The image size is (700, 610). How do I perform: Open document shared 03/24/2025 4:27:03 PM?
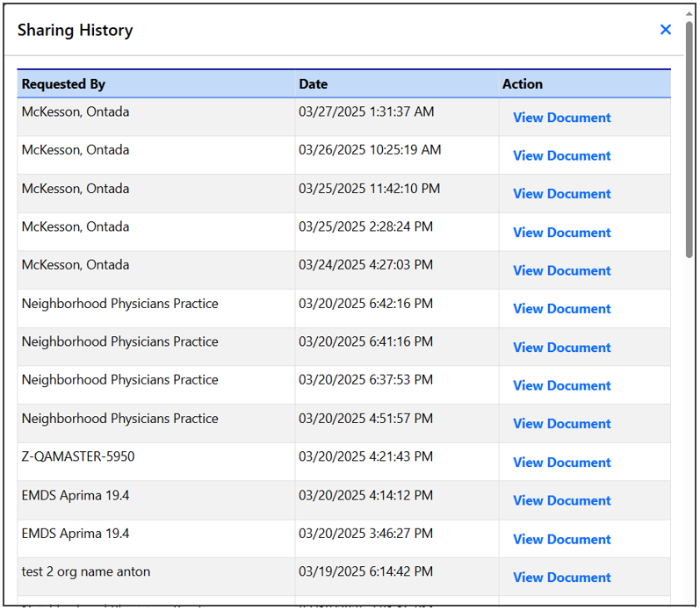click(561, 270)
